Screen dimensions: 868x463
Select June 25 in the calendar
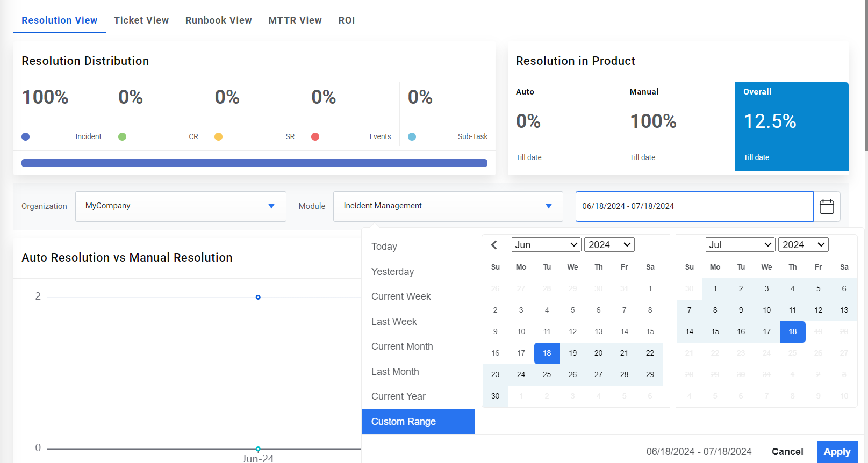(547, 374)
